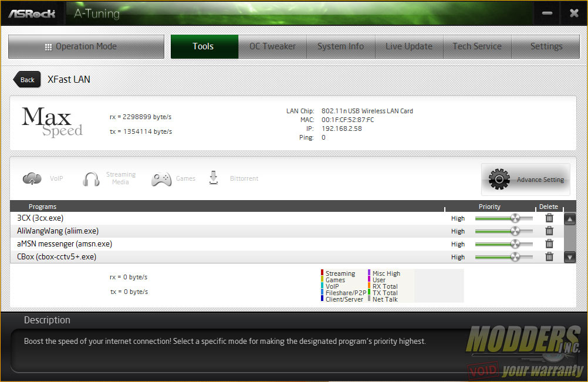This screenshot has width=588, height=382.
Task: Open Advance Setting gear button
Action: (x=525, y=179)
